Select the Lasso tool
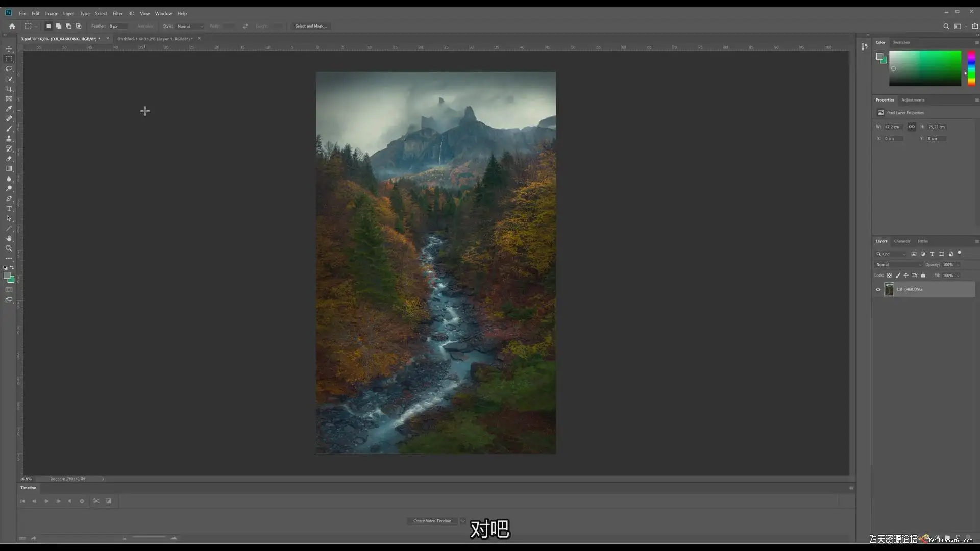Image resolution: width=980 pixels, height=551 pixels. 9,68
